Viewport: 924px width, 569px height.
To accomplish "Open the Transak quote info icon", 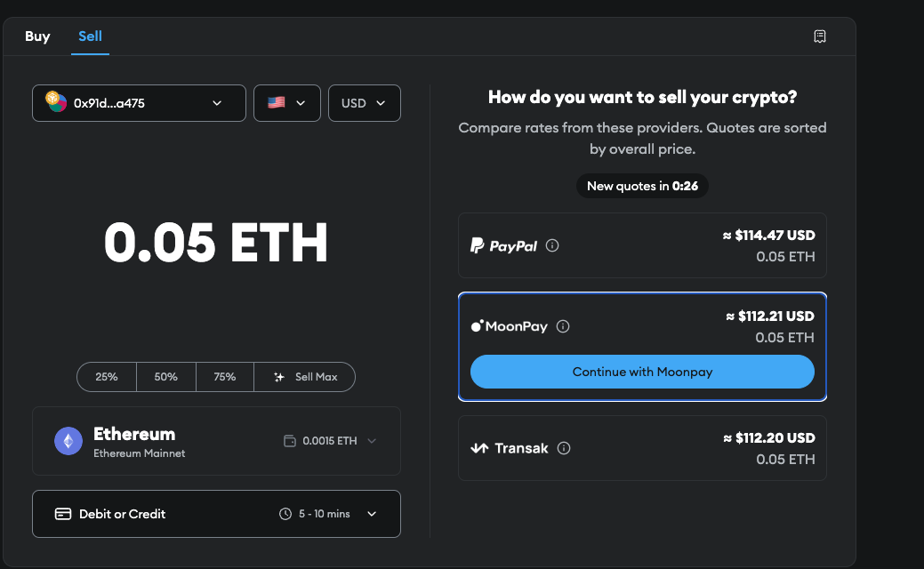I will [565, 448].
